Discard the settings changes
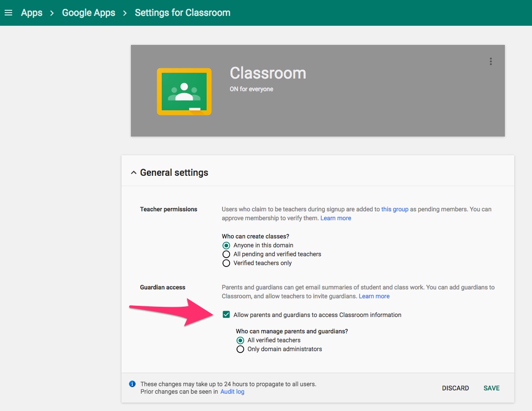This screenshot has height=411, width=532. (455, 388)
